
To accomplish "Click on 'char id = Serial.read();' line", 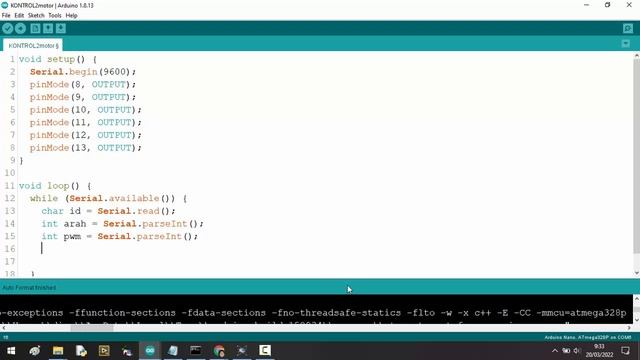I will point(108,211).
